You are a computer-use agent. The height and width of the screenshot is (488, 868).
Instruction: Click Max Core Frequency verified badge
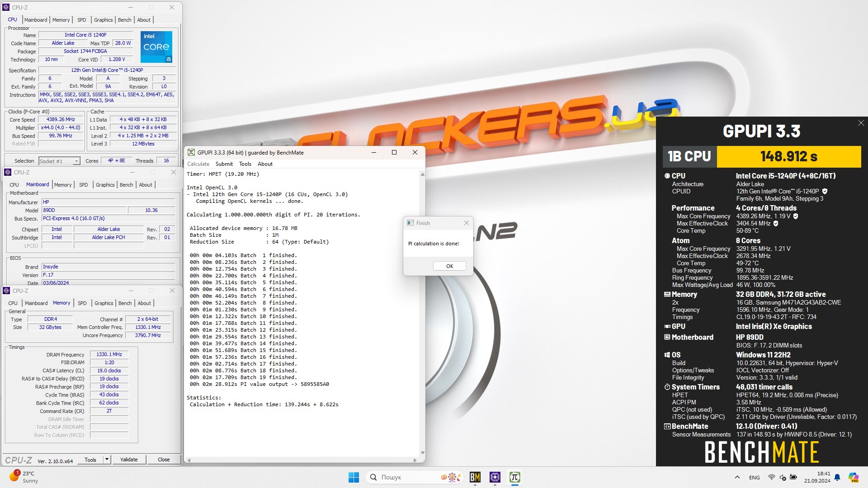point(796,216)
